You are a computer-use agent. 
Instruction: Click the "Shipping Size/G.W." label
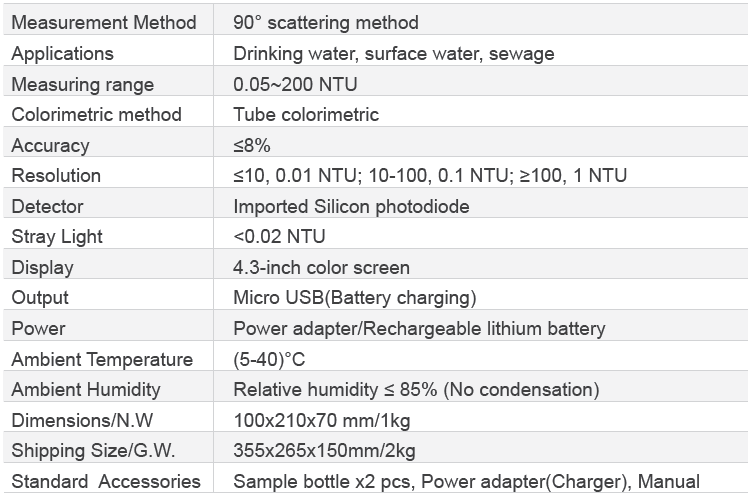[86, 451]
